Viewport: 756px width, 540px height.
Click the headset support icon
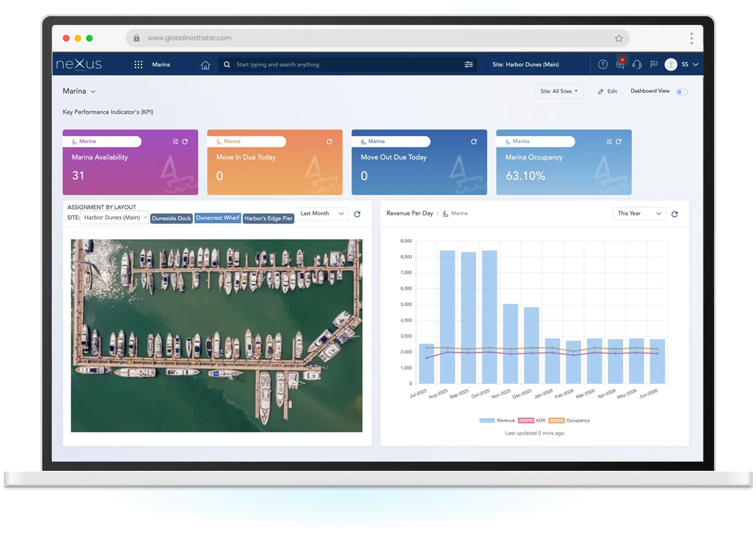coord(637,64)
